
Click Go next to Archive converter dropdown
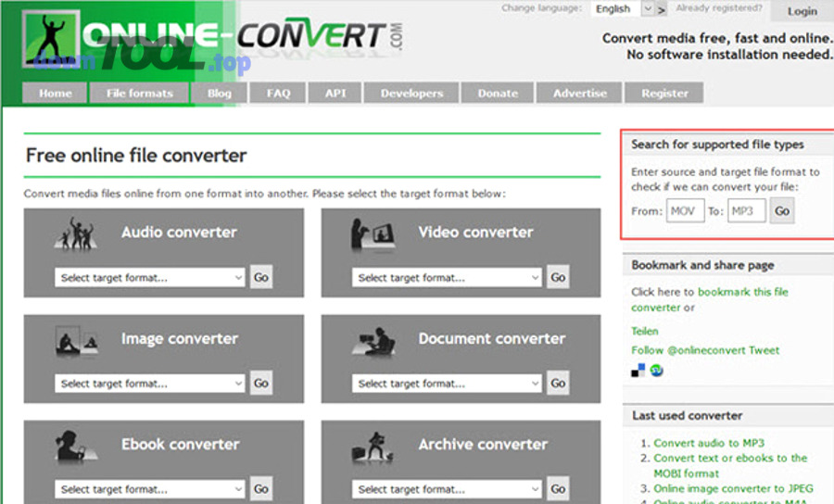click(x=558, y=488)
